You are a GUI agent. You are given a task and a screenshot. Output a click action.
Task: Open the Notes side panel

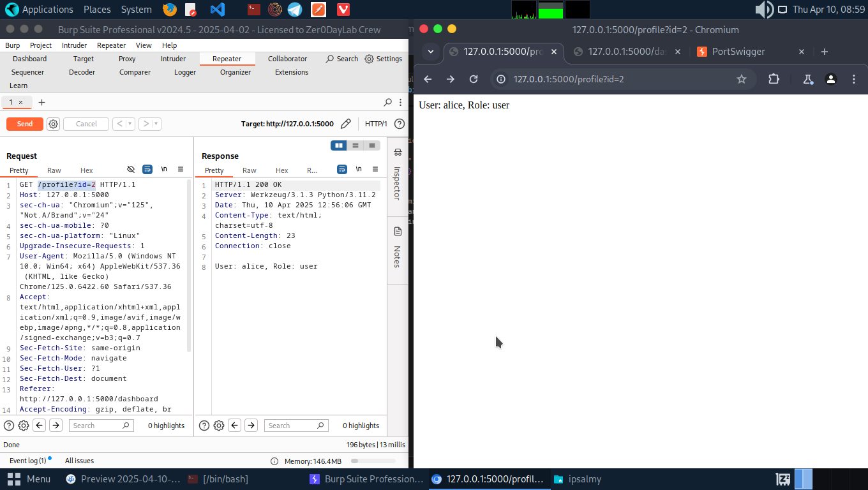point(398,249)
